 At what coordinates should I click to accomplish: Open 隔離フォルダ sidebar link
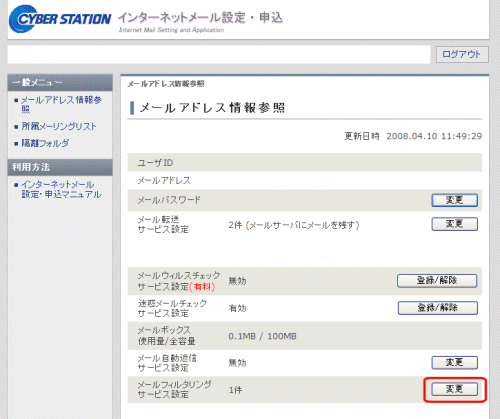click(x=45, y=143)
